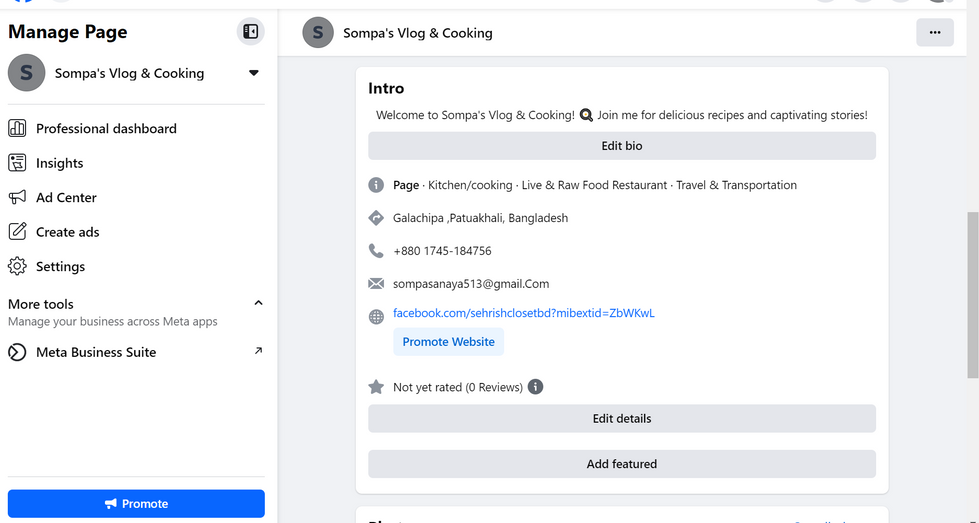This screenshot has height=523, width=979.
Task: Open the three-dot more options button
Action: (x=935, y=32)
